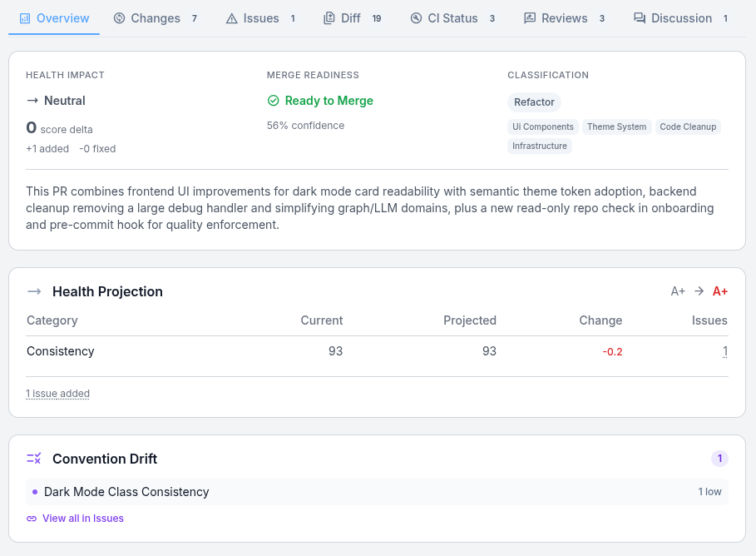
Task: Click the Overview tab chart icon
Action: 25,18
